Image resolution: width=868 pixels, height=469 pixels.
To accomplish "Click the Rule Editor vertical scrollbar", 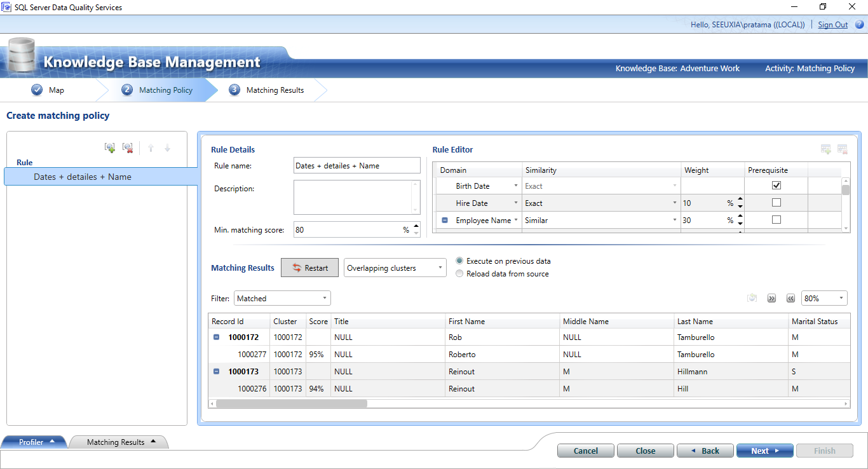I will pyautogui.click(x=845, y=189).
